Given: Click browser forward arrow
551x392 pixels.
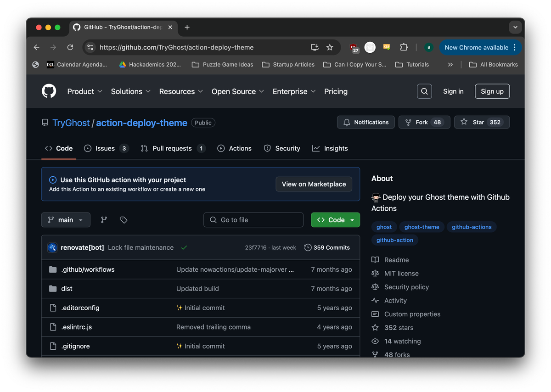Looking at the screenshot, I should [53, 47].
